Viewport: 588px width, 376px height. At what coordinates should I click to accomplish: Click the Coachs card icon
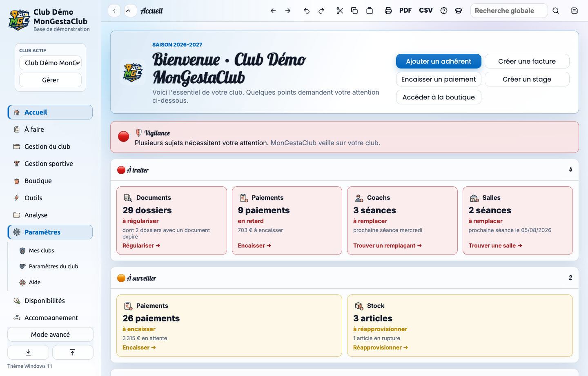(359, 198)
